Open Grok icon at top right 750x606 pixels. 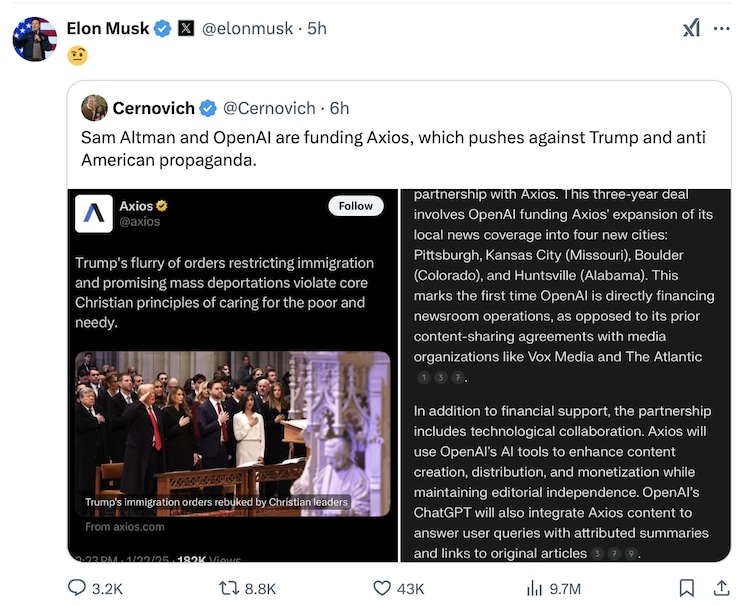pos(691,29)
